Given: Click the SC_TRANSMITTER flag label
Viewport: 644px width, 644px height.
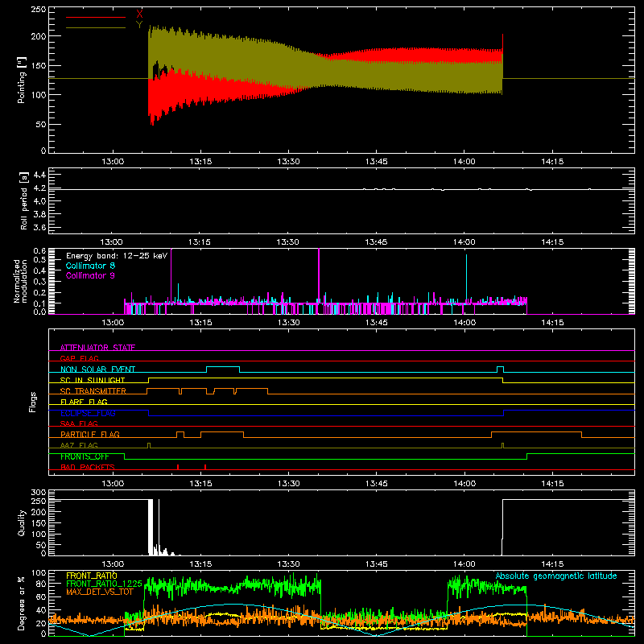Looking at the screenshot, I should [93, 391].
